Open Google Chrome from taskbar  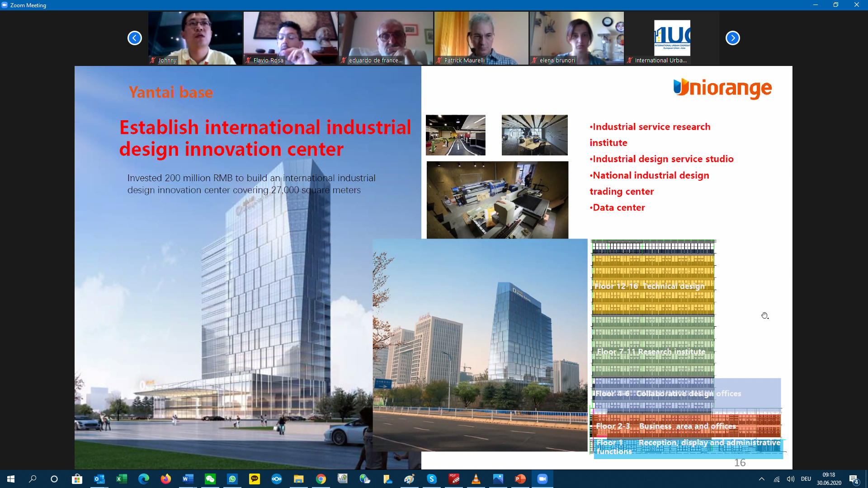point(321,479)
